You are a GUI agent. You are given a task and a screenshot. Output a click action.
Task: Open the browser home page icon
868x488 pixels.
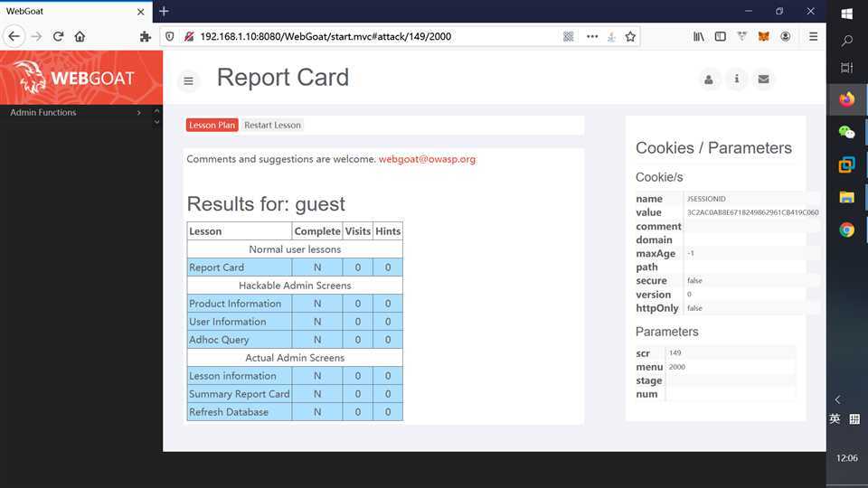80,36
